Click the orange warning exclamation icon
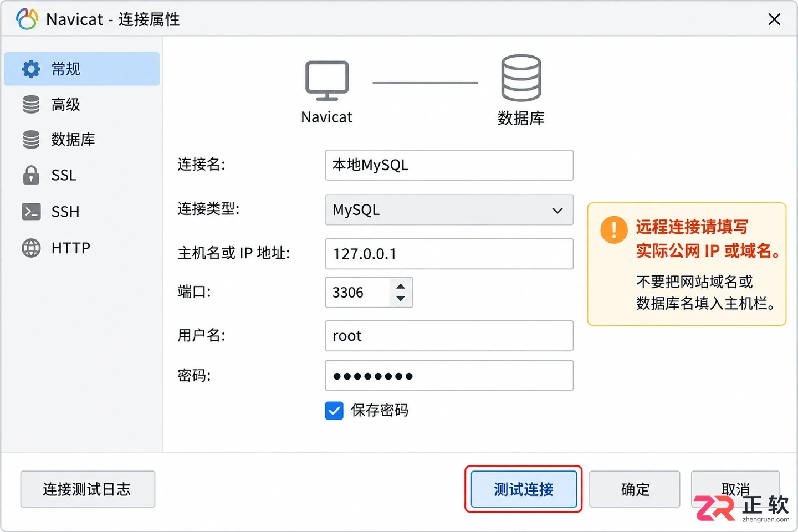This screenshot has height=532, width=798. (614, 229)
